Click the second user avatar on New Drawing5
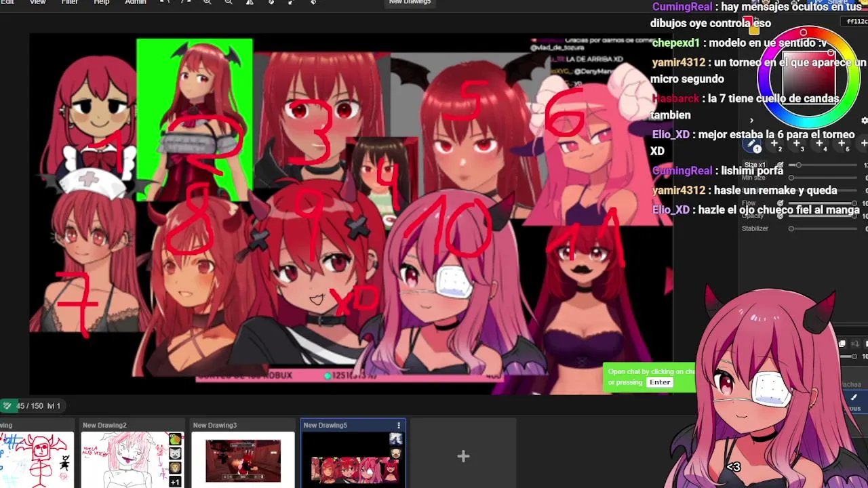The width and height of the screenshot is (868, 488). pos(396,453)
